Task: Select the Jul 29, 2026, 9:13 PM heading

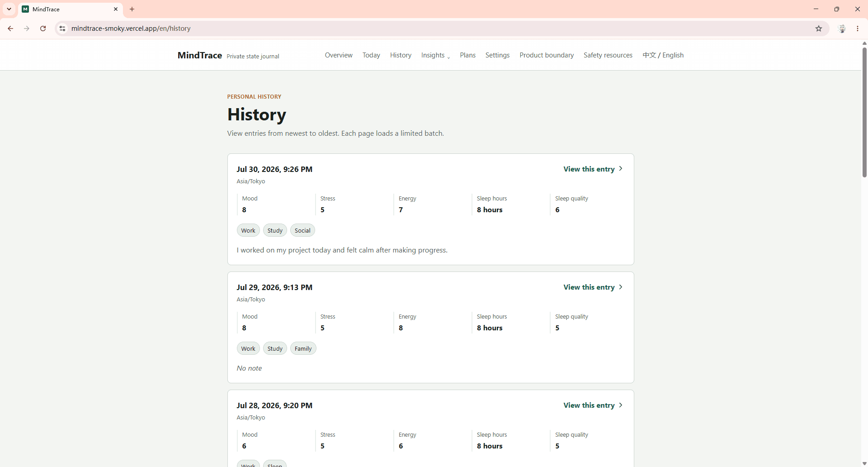Action: [274, 287]
